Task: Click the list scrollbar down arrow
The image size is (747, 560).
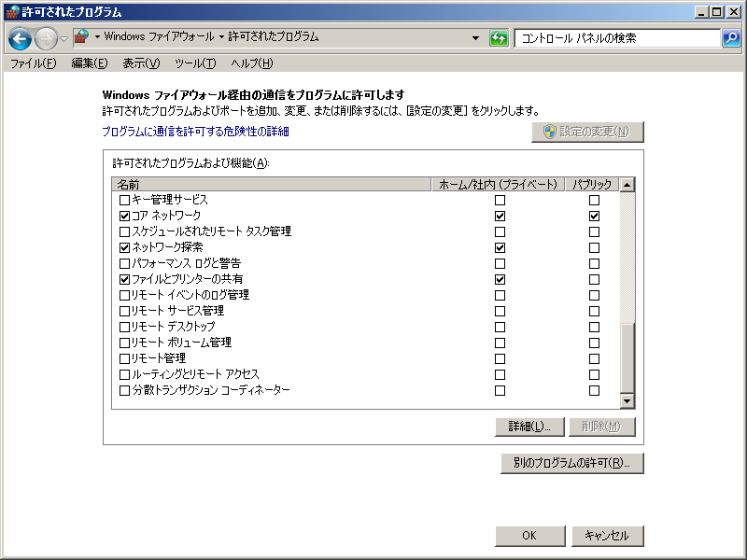Action: click(627, 401)
